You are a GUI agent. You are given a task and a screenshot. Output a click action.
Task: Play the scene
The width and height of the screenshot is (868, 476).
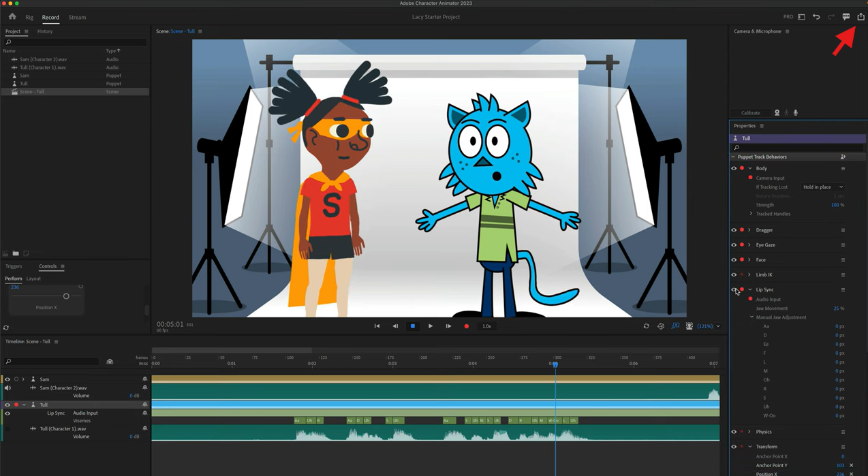[x=431, y=326]
